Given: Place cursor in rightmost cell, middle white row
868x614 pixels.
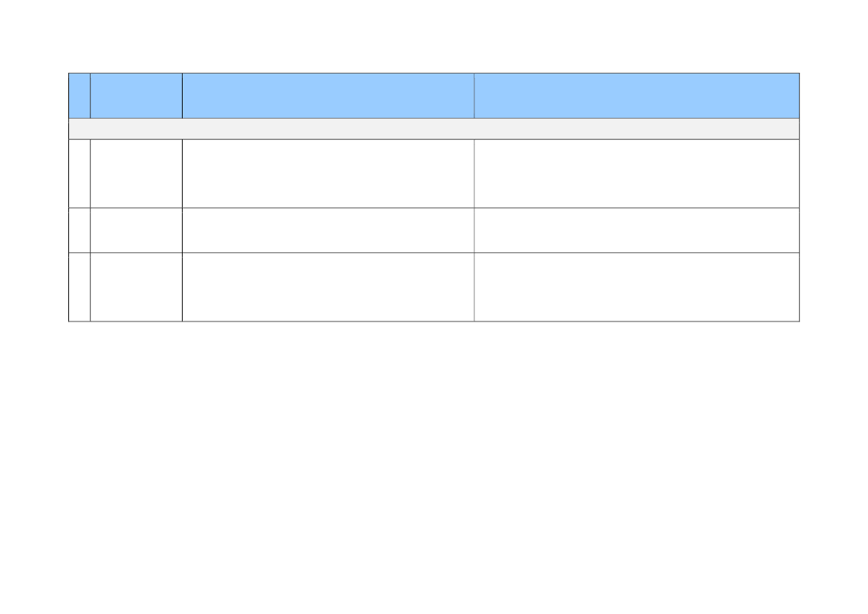Looking at the screenshot, I should click(x=636, y=230).
